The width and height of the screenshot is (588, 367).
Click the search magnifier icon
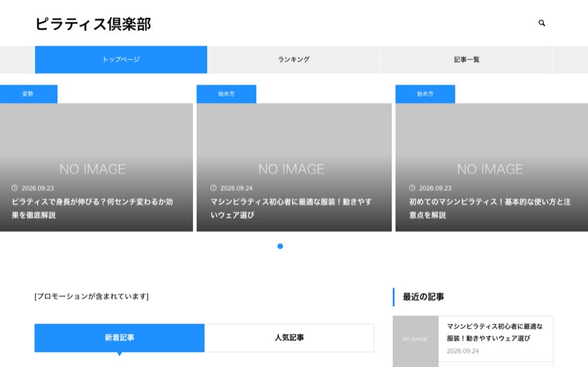[541, 23]
